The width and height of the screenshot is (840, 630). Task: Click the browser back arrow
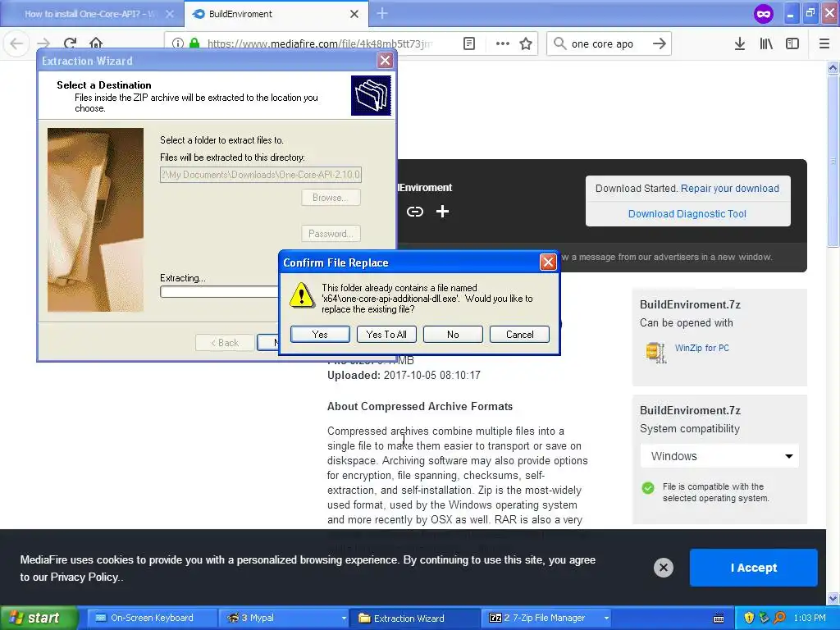(16, 43)
